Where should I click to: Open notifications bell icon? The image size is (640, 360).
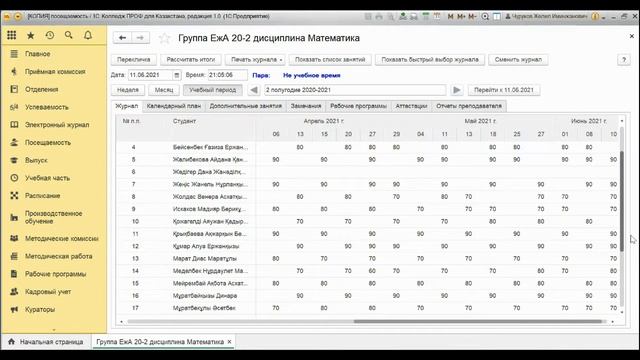(88, 36)
